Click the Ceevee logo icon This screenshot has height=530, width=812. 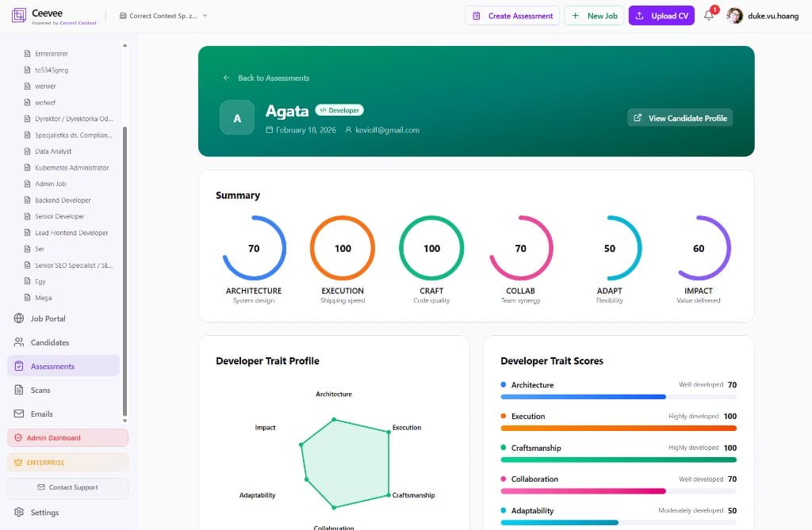[x=17, y=15]
